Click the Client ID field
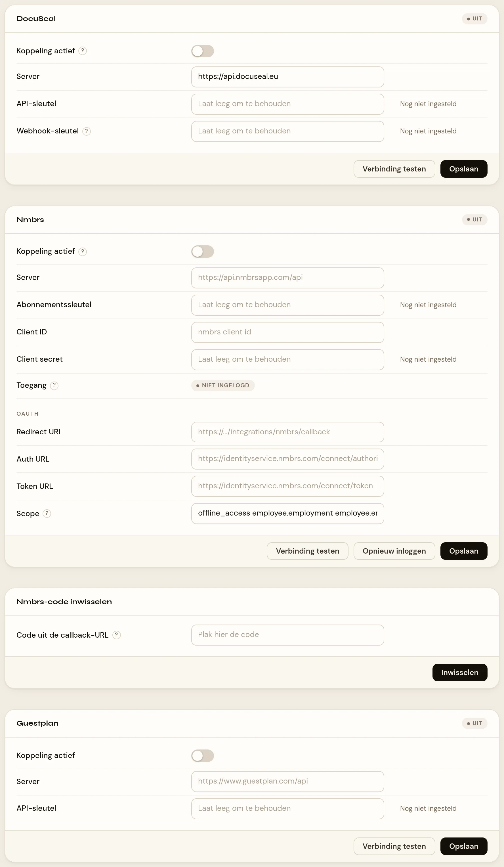The width and height of the screenshot is (504, 867). coord(287,332)
